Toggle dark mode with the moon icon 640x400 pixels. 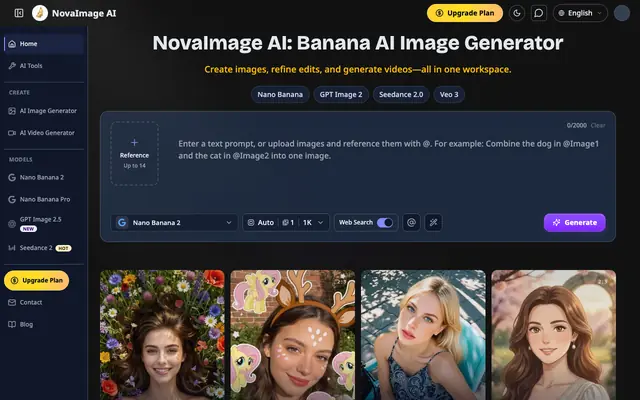(517, 13)
